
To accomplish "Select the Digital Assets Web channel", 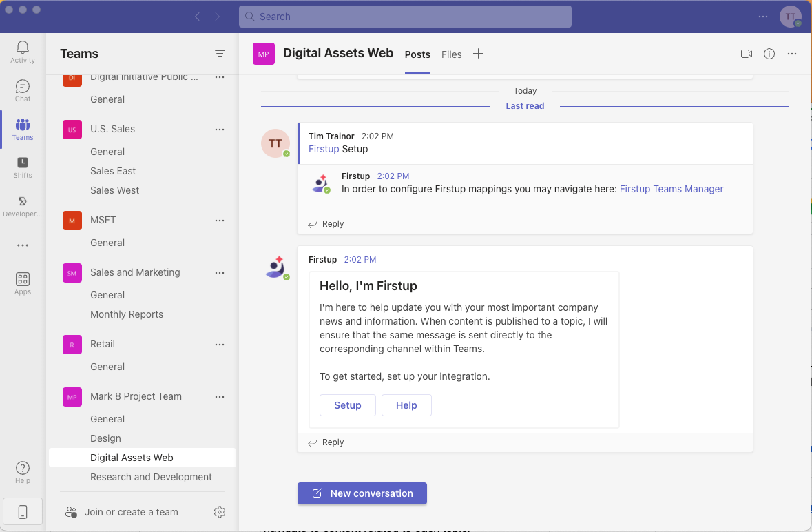I will pos(143,458).
